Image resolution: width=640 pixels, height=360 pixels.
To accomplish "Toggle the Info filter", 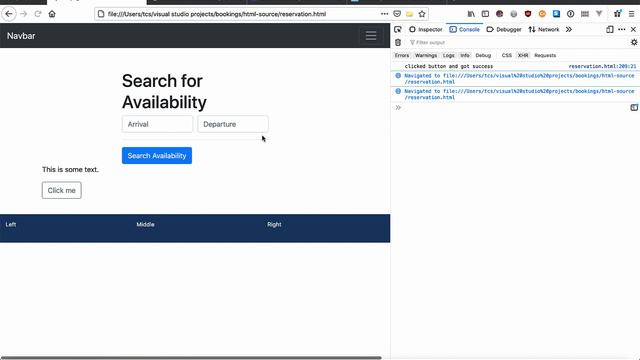I will (x=465, y=56).
